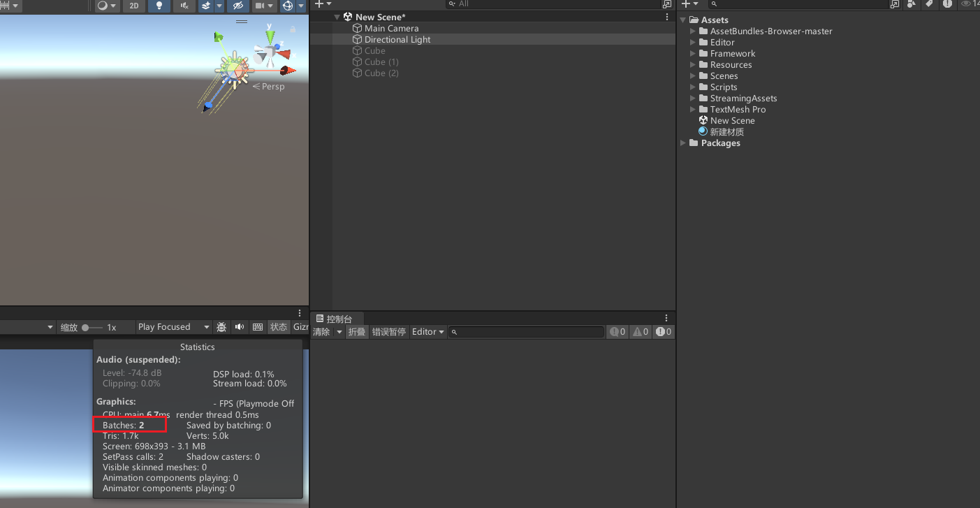Screen dimensions: 980x508
Task: Click the Console search input field
Action: click(x=529, y=332)
